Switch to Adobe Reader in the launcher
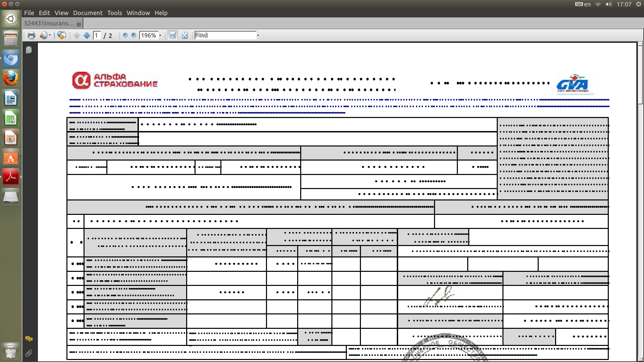 [11, 177]
